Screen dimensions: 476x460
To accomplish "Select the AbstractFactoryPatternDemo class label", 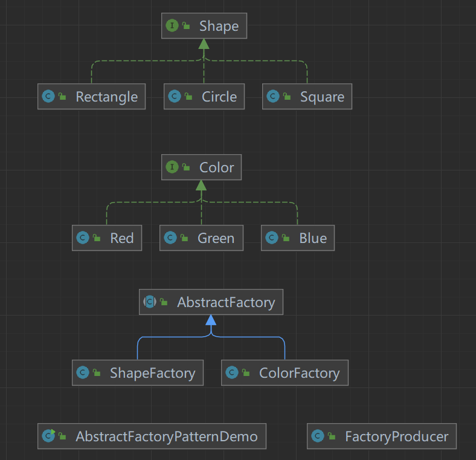I will pyautogui.click(x=166, y=436).
